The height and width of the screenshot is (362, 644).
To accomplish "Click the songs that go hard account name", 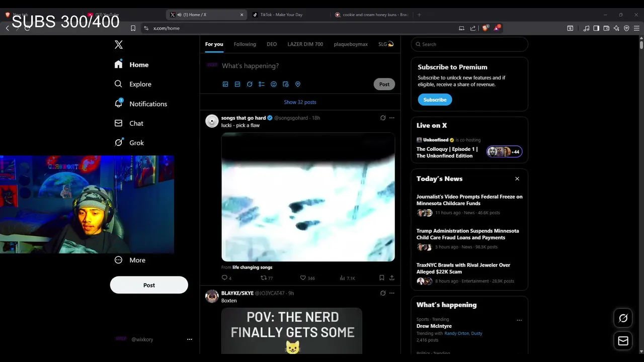I will pos(244,118).
